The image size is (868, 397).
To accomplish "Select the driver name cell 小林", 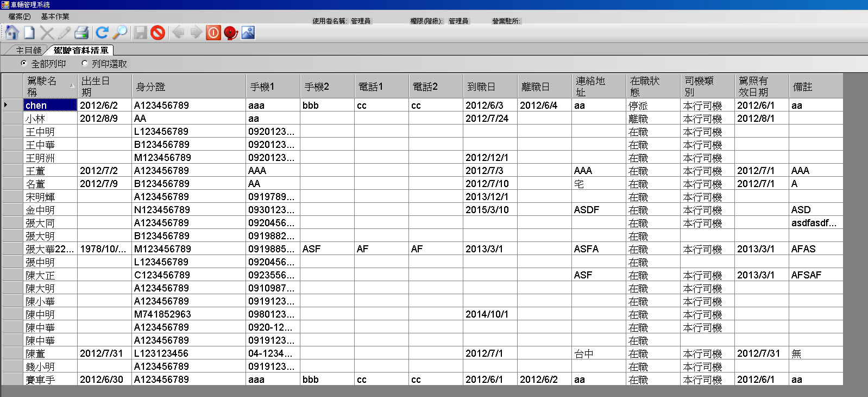I will tap(50, 118).
